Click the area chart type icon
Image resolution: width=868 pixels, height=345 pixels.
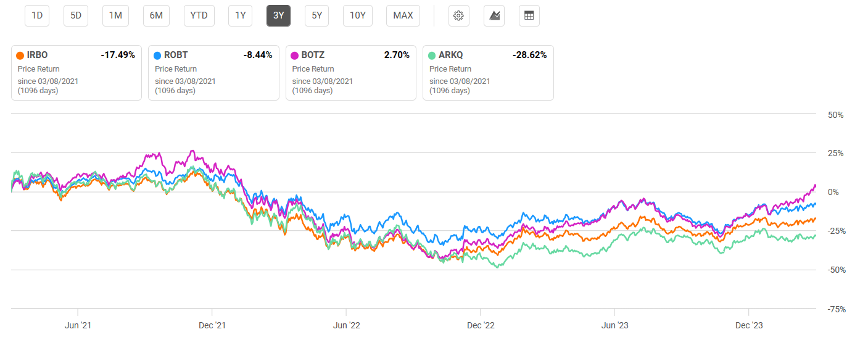(x=494, y=15)
